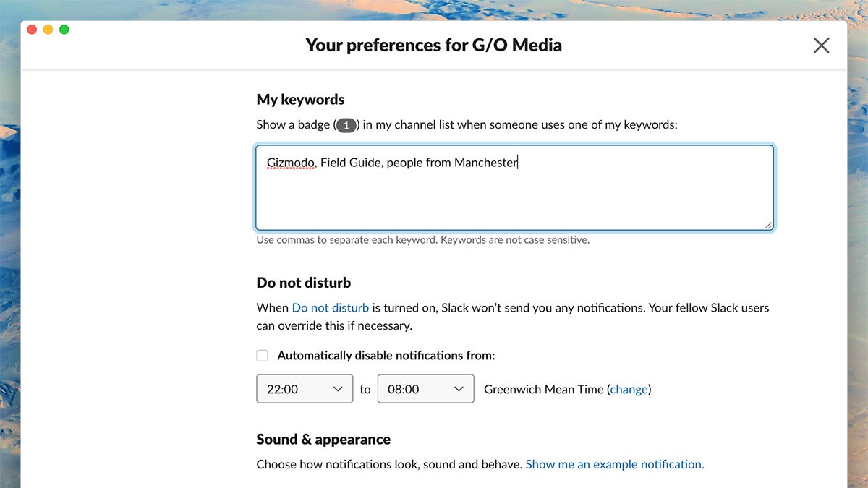Check the box next to Do not disturb schedule
Viewport: 868px width, 488px height.
tap(262, 355)
